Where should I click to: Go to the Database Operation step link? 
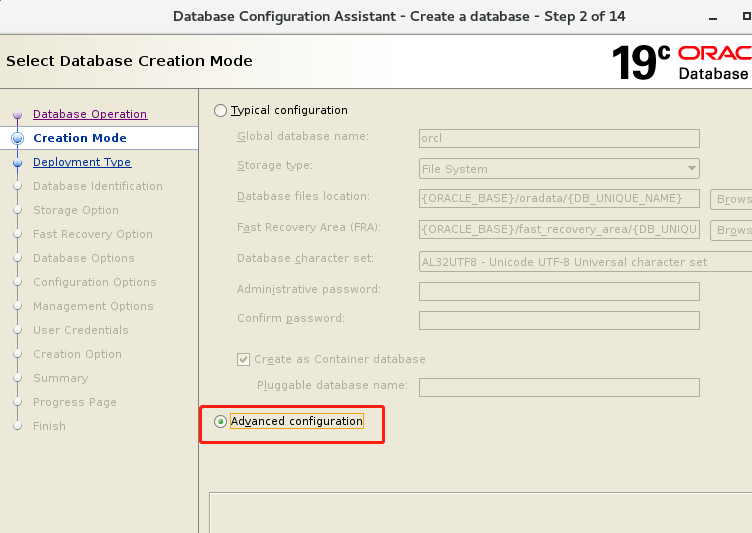tap(90, 114)
